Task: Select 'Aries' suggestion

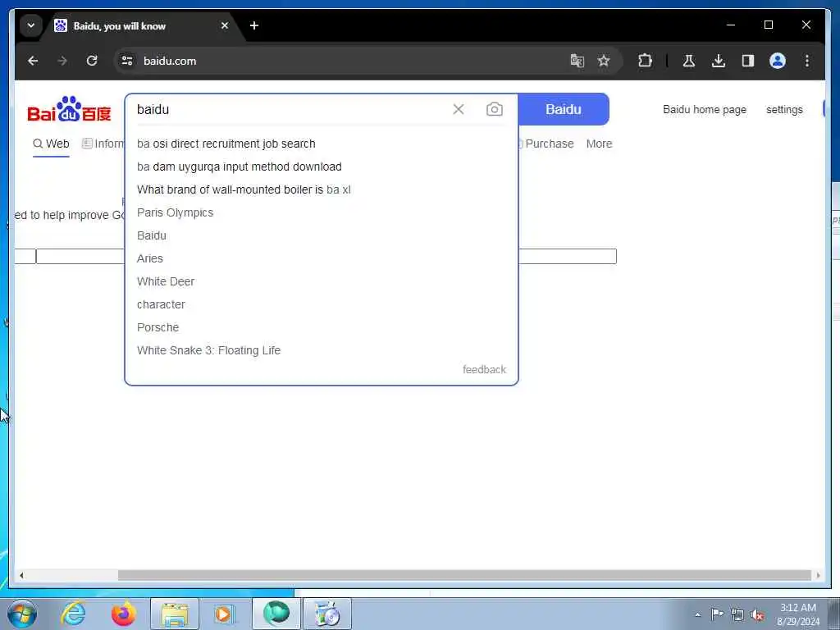Action: 149,258
